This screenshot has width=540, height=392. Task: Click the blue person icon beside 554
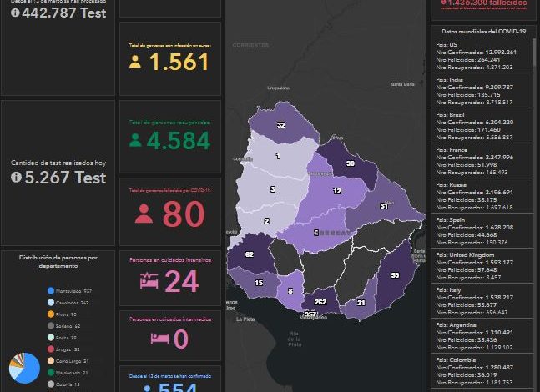tap(147, 387)
